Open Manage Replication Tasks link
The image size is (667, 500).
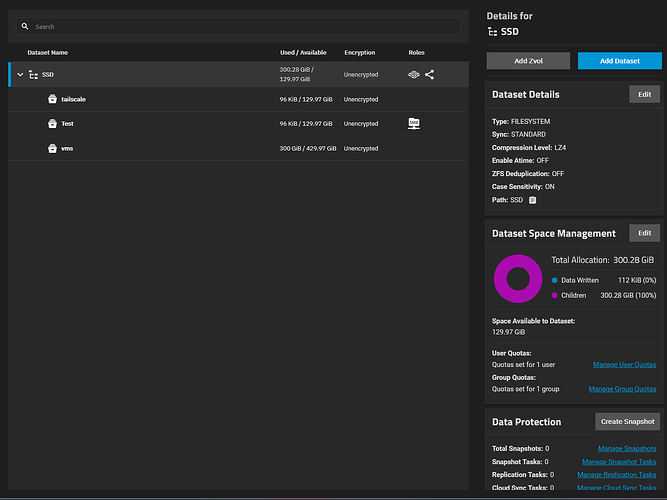(x=617, y=474)
